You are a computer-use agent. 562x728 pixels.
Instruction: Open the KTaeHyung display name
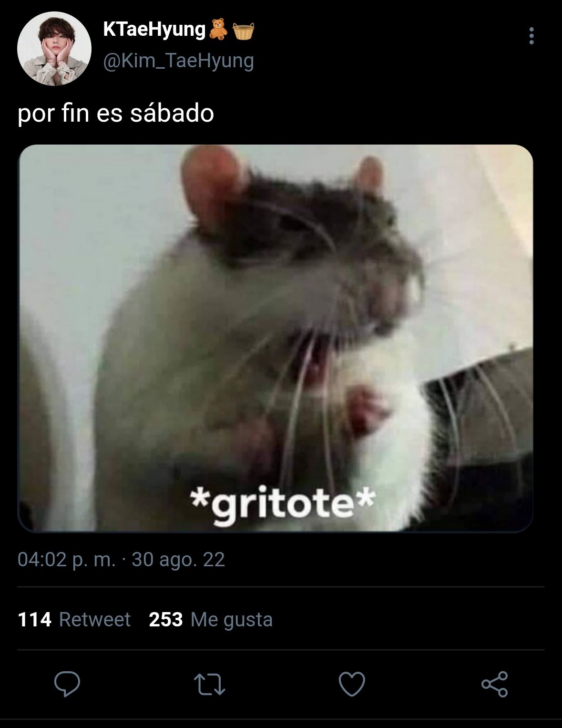[154, 30]
